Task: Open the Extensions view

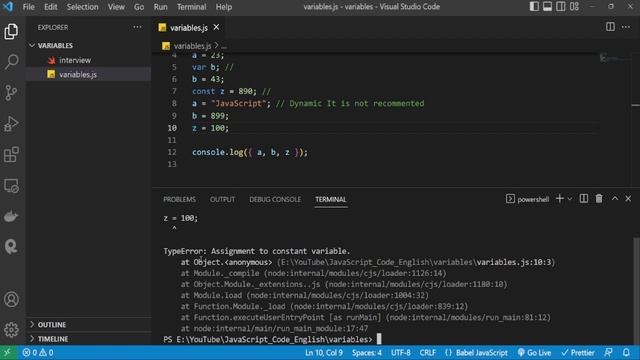Action: 11,155
